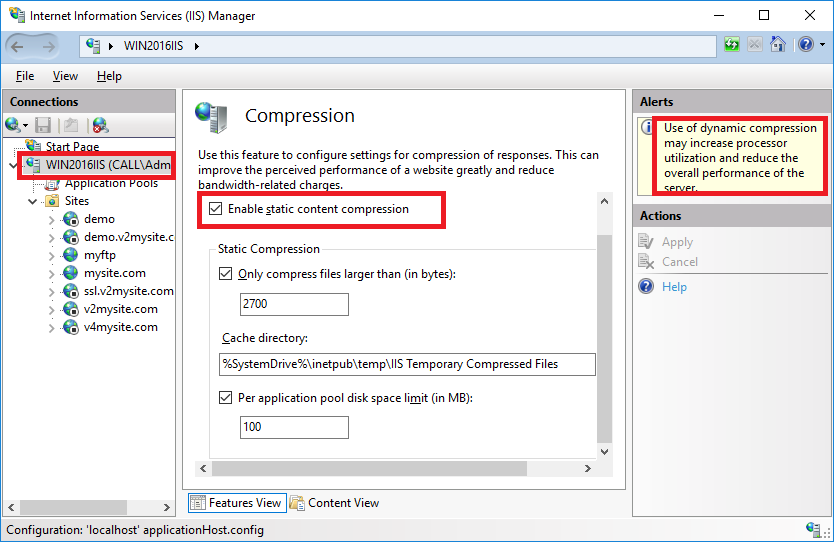
Task: Delete connection using the red X globe icon
Action: pyautogui.click(x=100, y=125)
